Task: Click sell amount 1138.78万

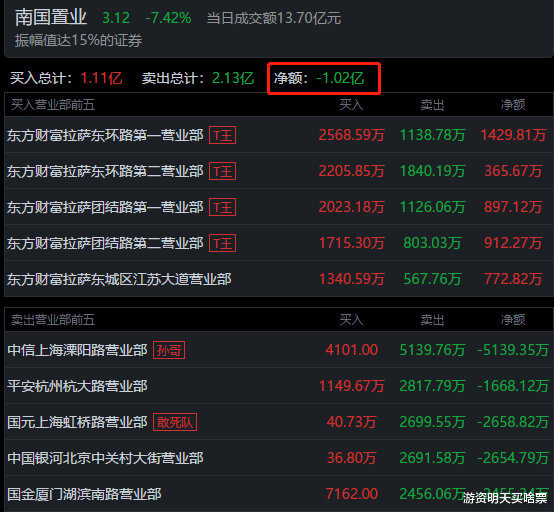Action: click(x=432, y=135)
